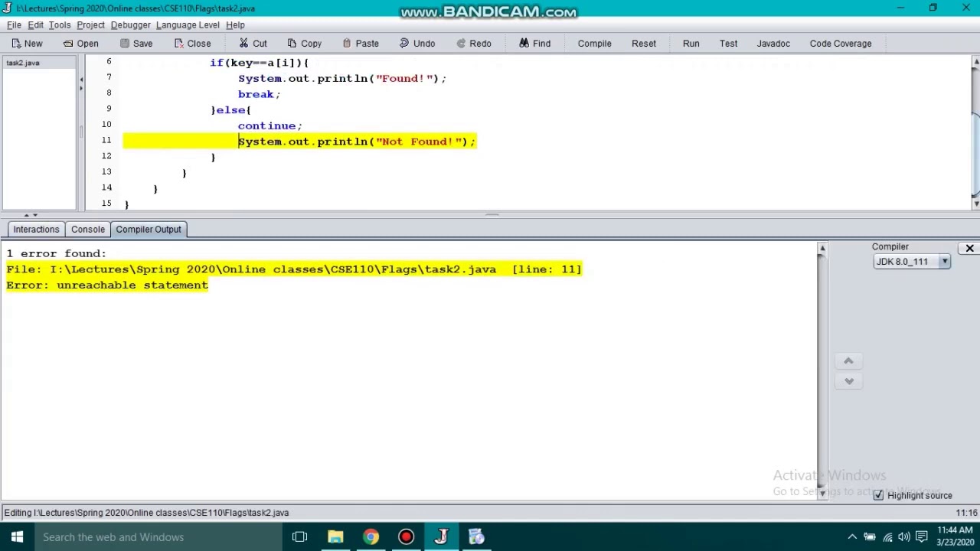This screenshot has width=980, height=551.
Task: Generate docs with the Javadoc button
Action: tap(773, 44)
